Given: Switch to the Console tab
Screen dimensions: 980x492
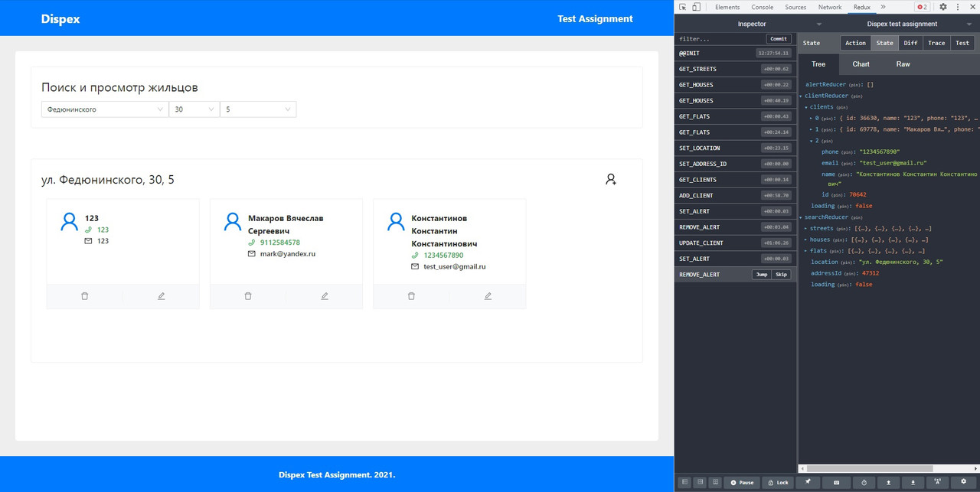Looking at the screenshot, I should click(x=762, y=7).
